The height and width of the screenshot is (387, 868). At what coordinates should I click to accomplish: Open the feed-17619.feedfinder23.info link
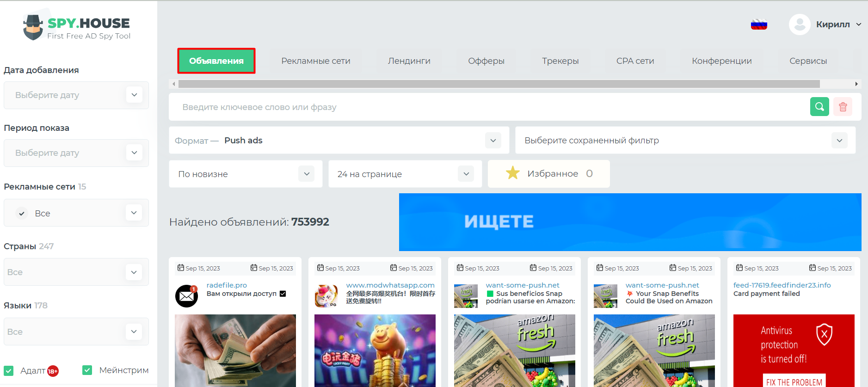click(x=782, y=285)
